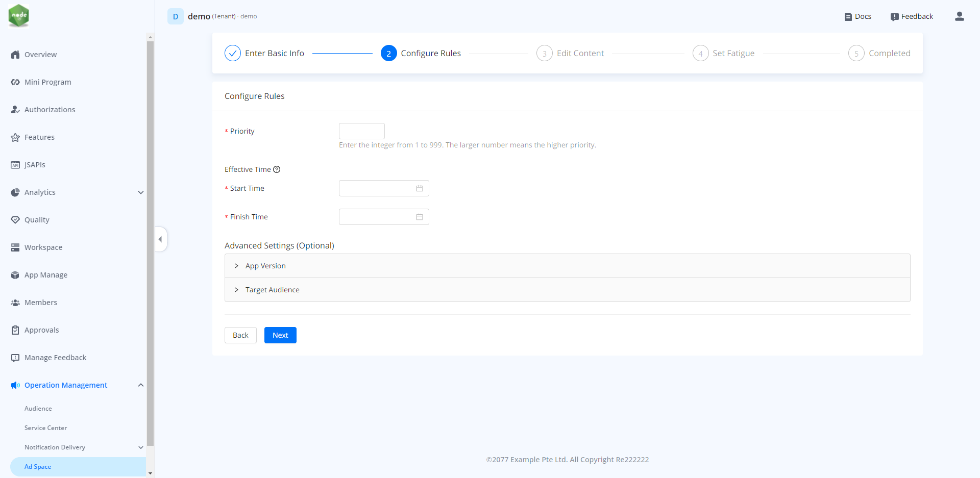Open the Docs link
The image size is (980, 478).
point(857,16)
